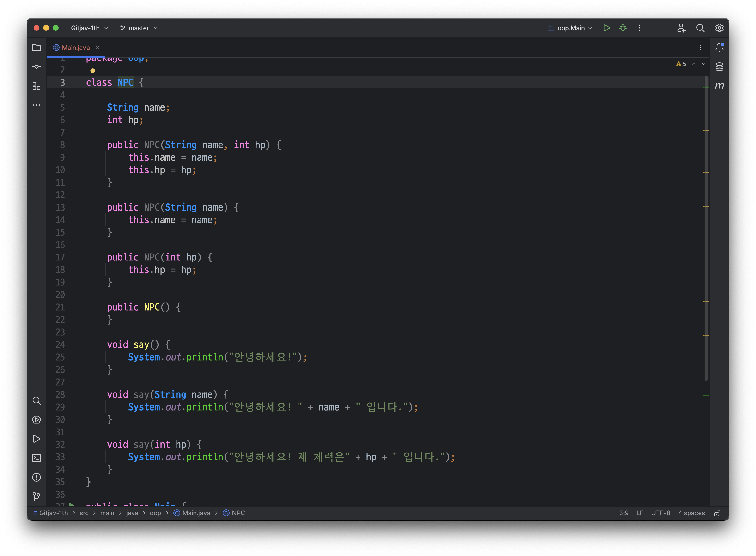Image resolution: width=756 pixels, height=556 pixels.
Task: Open the Git version control tool window
Action: (x=36, y=496)
